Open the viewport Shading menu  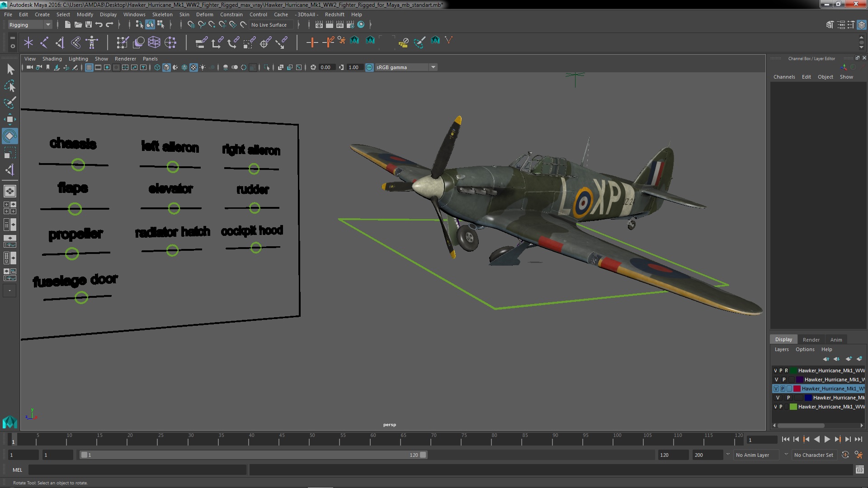point(52,59)
